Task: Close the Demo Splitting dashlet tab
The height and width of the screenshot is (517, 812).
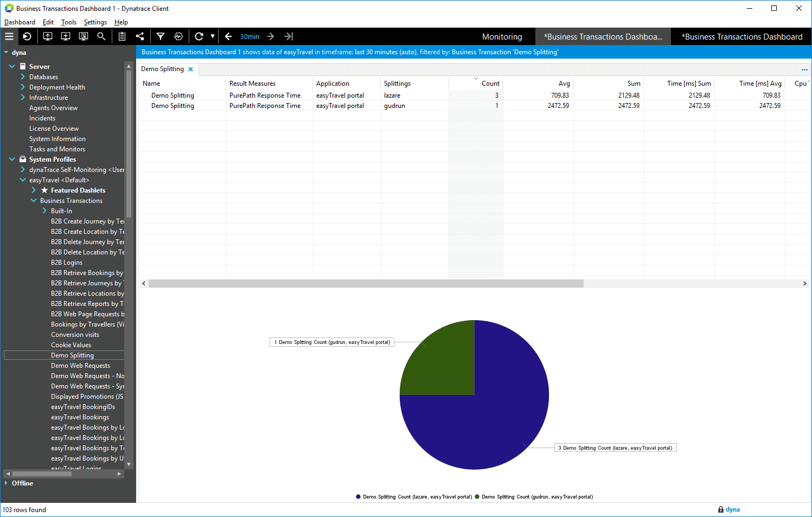Action: point(190,69)
